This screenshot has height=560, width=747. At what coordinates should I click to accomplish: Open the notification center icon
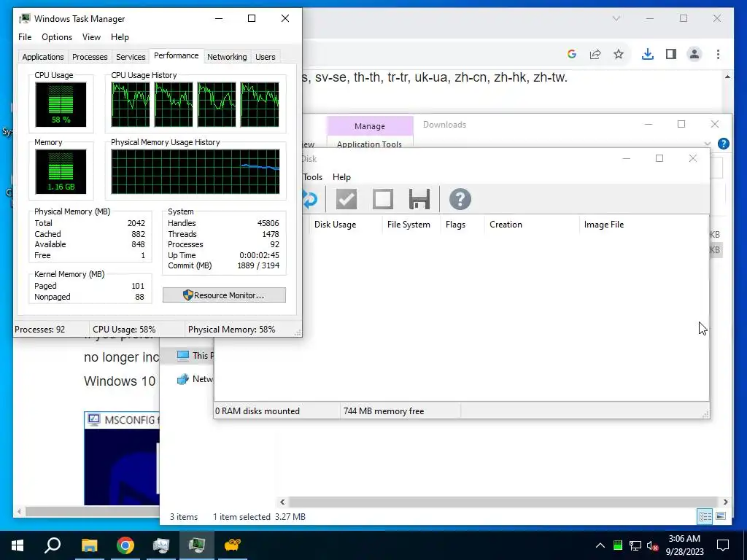[723, 545]
